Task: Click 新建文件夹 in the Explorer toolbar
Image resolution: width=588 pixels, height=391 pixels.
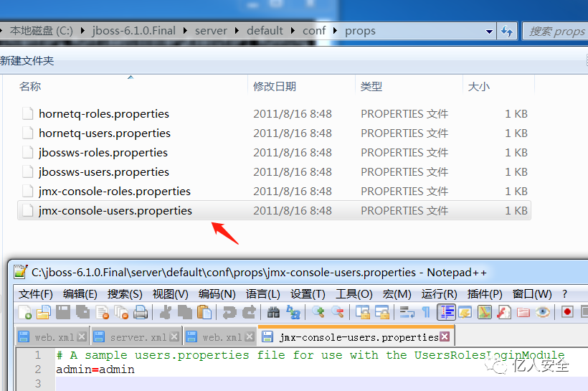Action: [27, 60]
